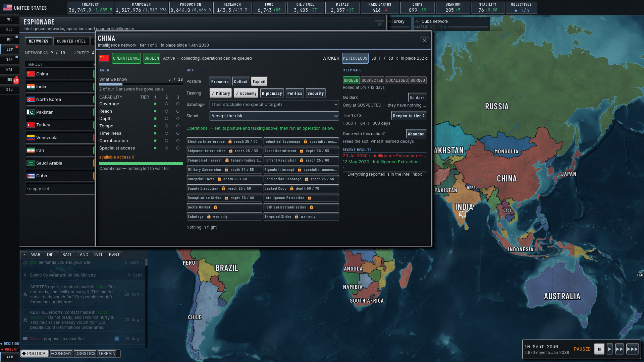Open the Sabotage target dropdown
644x362 pixels.
(x=274, y=104)
